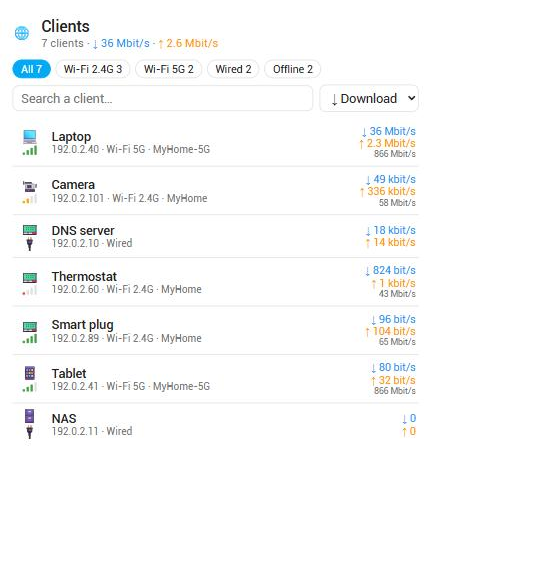Click Tablet download 80 bit/s value

tap(393, 367)
